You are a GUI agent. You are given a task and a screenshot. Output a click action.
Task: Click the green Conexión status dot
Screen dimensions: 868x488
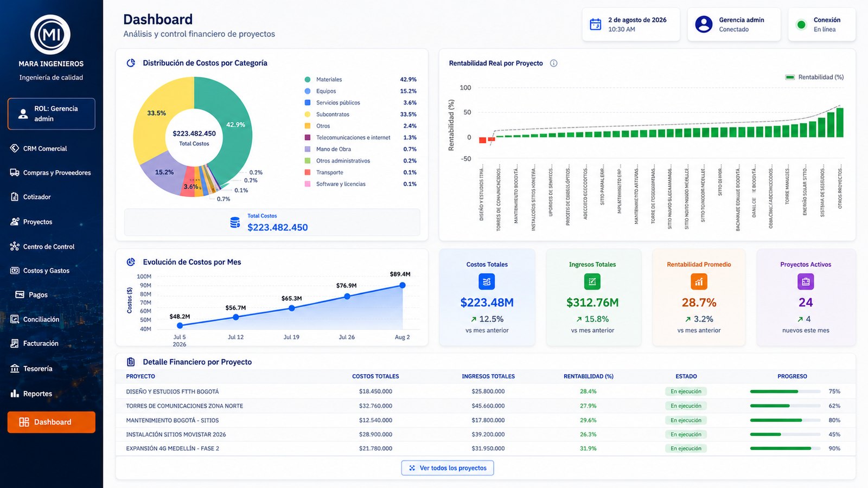coord(801,24)
